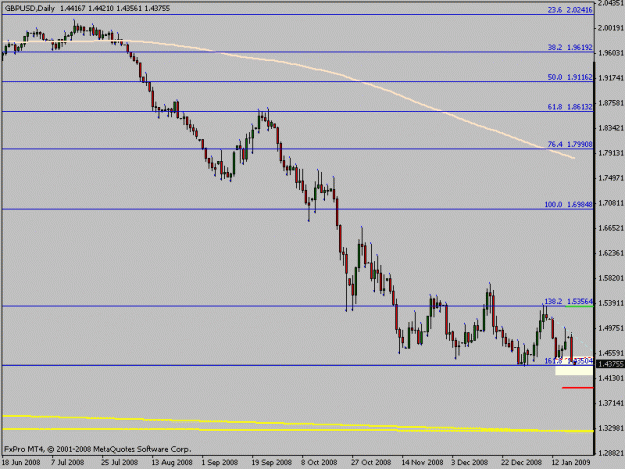Click the 138.2 Fibonacci label 1.53564
This screenshot has height=469, width=625.
(x=569, y=301)
